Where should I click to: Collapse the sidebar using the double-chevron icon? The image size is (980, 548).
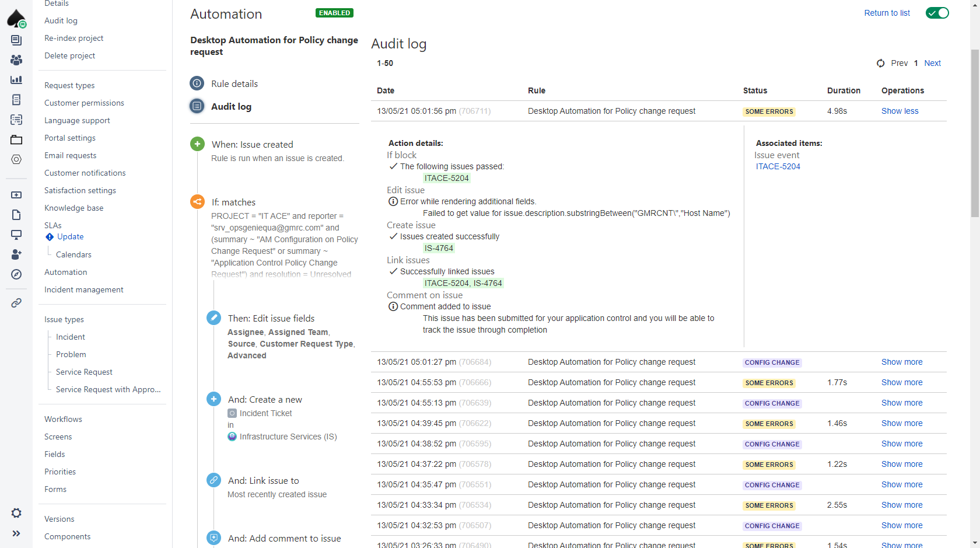pyautogui.click(x=16, y=533)
